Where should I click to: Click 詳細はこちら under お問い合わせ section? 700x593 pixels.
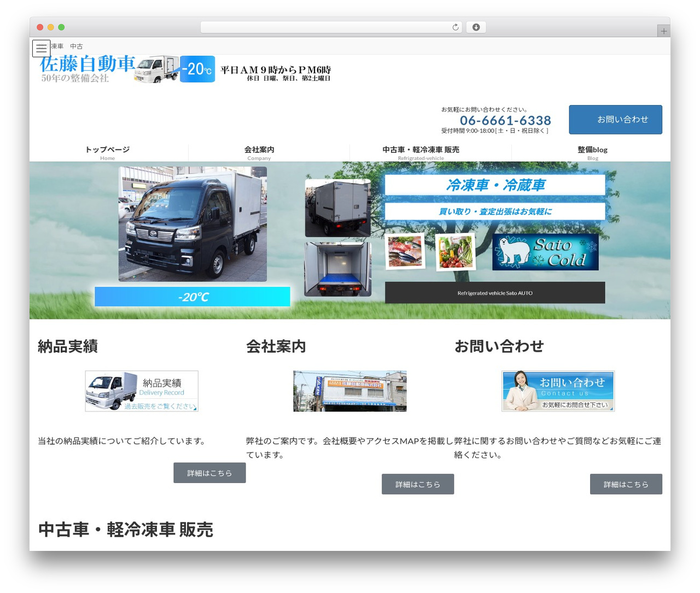tap(626, 484)
